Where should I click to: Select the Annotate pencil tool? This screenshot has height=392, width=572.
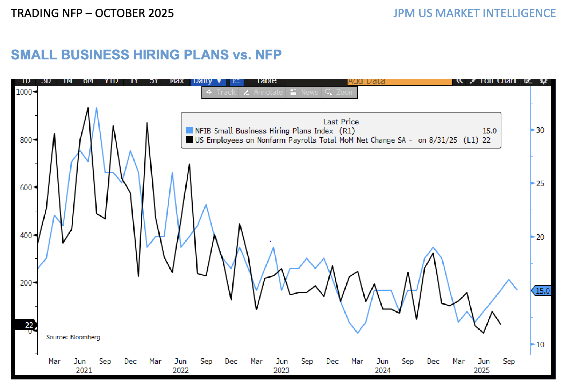pos(263,93)
